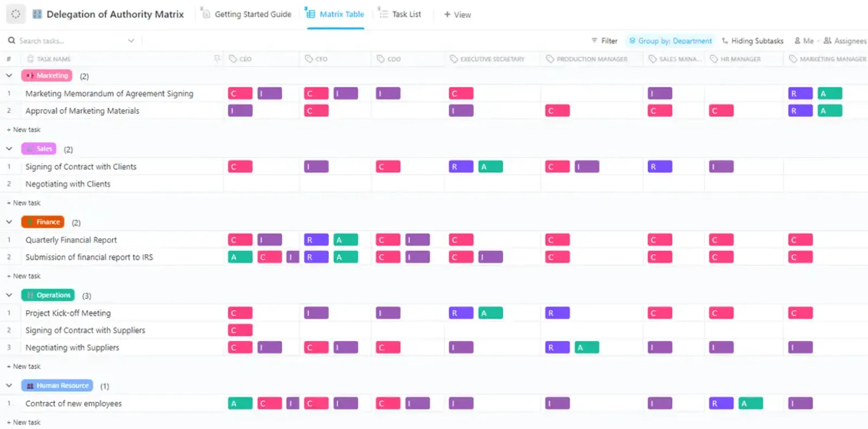Toggle Hiding Subtasks option
Viewport: 868px width, 429px height.
click(752, 41)
